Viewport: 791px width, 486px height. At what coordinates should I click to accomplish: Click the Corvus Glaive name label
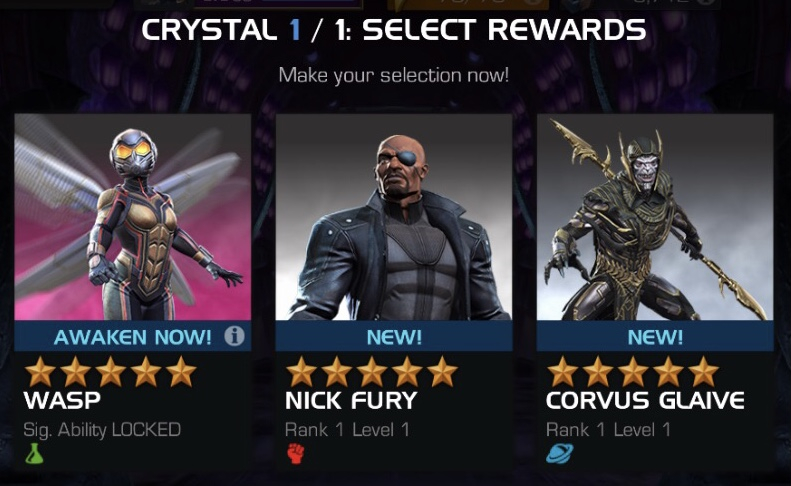click(645, 401)
